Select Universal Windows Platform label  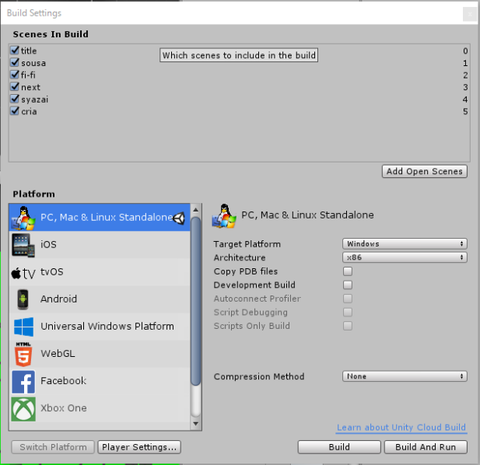[107, 326]
